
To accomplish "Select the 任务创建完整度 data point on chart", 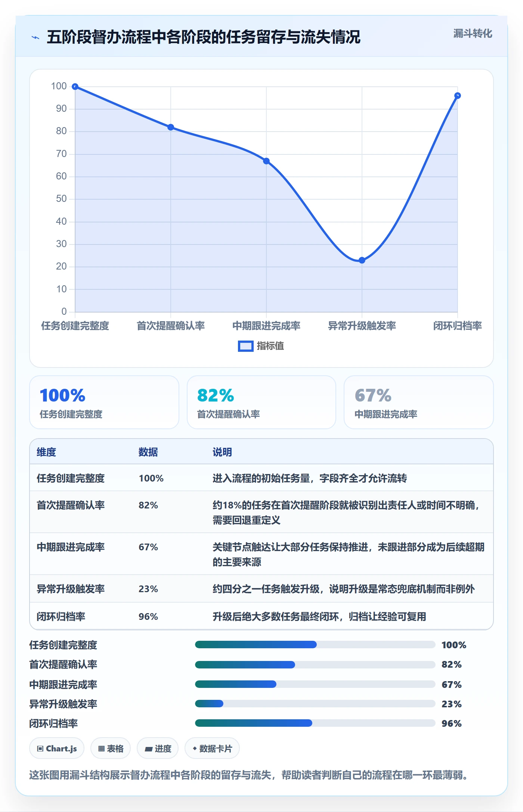I will click(75, 87).
